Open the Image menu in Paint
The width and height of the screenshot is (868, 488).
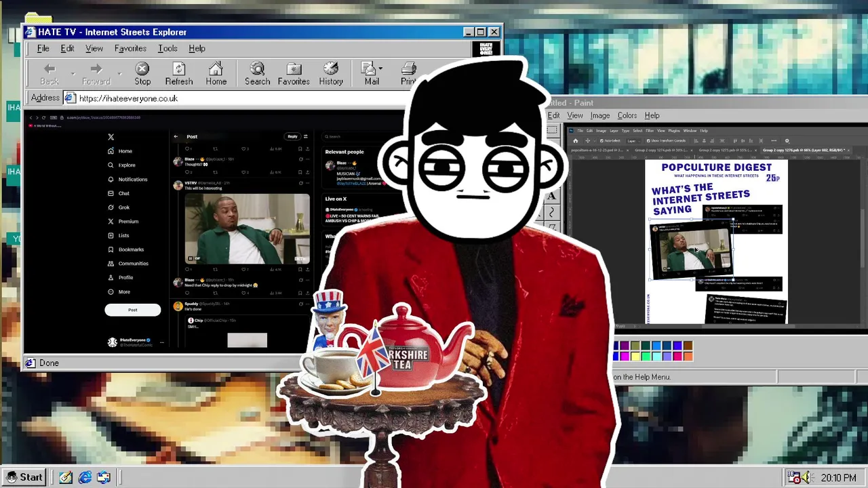pyautogui.click(x=600, y=115)
